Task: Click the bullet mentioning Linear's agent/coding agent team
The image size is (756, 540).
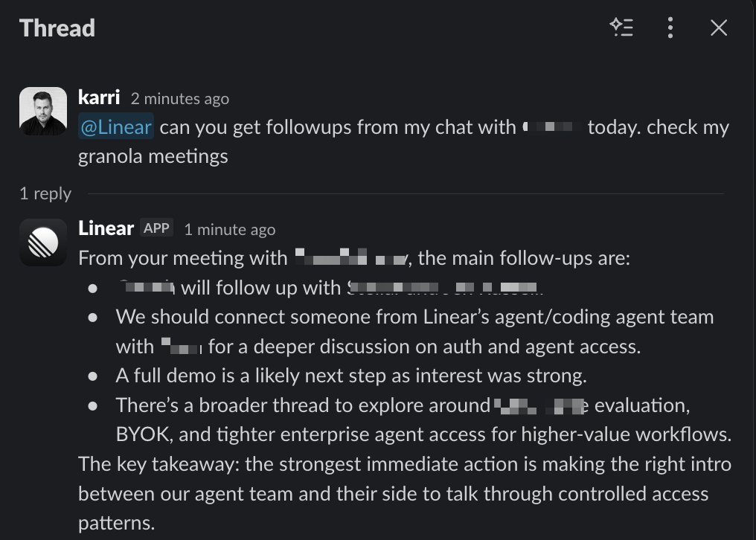Action: click(414, 332)
